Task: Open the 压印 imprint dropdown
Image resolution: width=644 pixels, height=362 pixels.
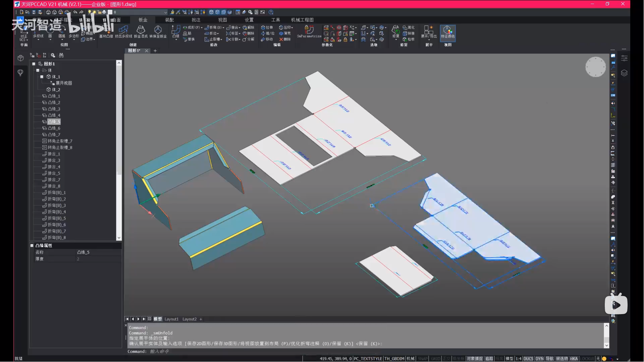Action: [286, 27]
